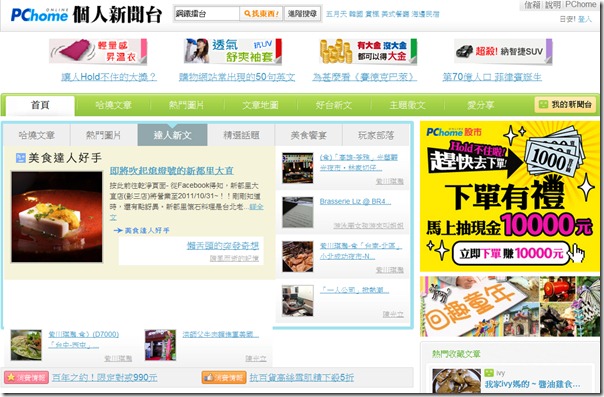The image size is (604, 397).
Task: Click the Brasserie Liz article thumbnail
Action: point(298,213)
